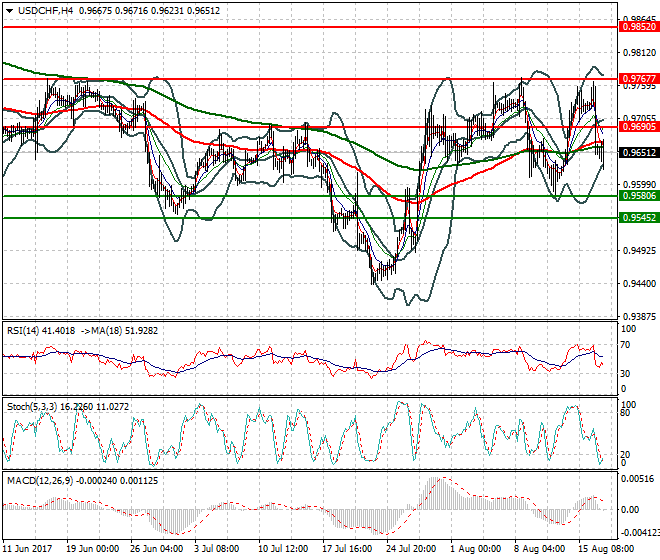Click the 3 Jul 08:00 time axis label
Viewport: 660px width, 560px height.
[x=216, y=549]
